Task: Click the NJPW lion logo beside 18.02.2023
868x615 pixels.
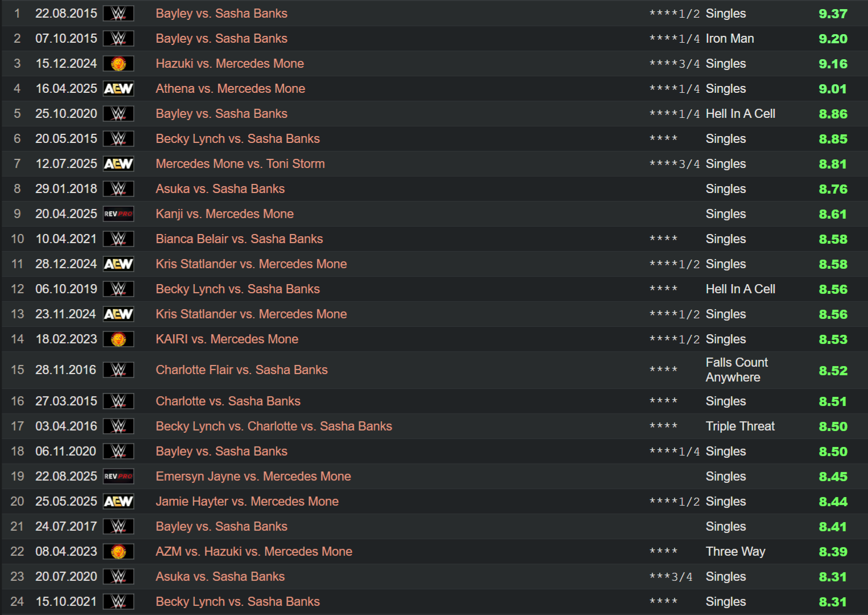Action: [x=118, y=339]
